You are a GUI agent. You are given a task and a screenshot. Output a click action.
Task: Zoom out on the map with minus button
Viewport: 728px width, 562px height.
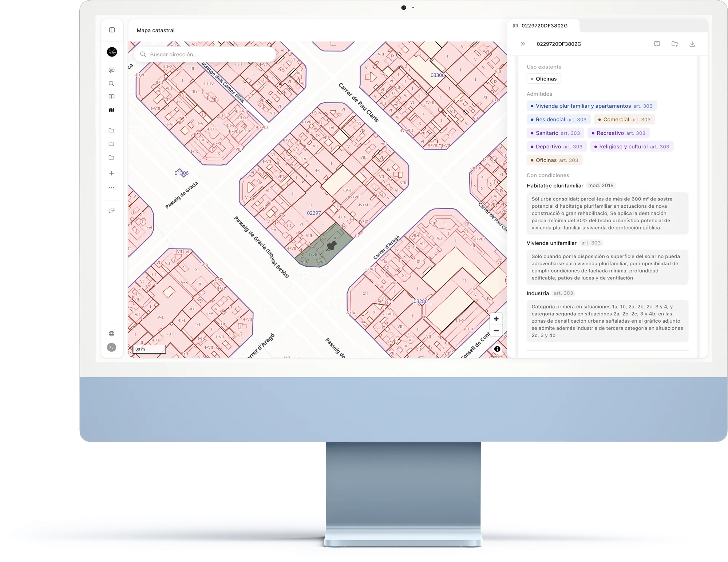coord(496,331)
